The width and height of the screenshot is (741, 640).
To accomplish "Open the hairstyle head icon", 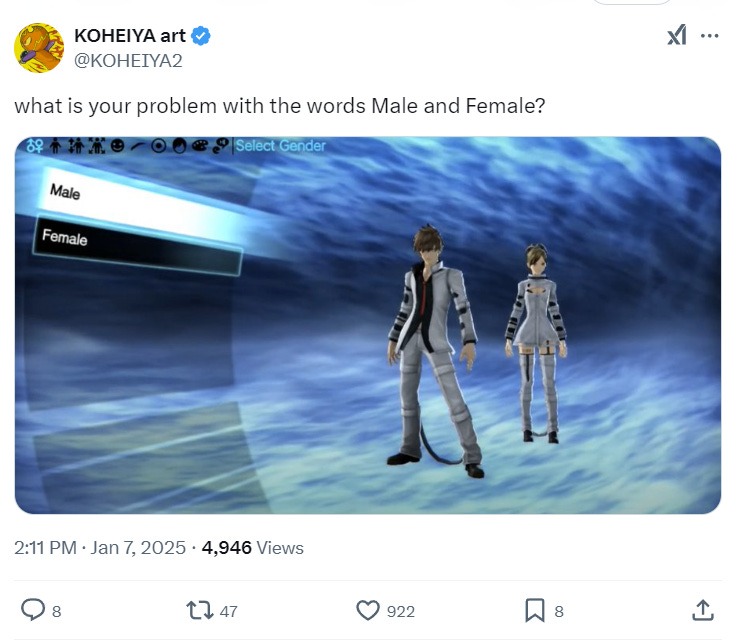I will tap(179, 147).
